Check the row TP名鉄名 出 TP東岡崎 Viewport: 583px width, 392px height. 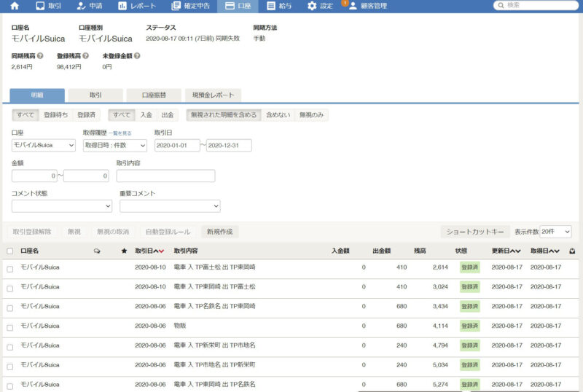(x=10, y=308)
